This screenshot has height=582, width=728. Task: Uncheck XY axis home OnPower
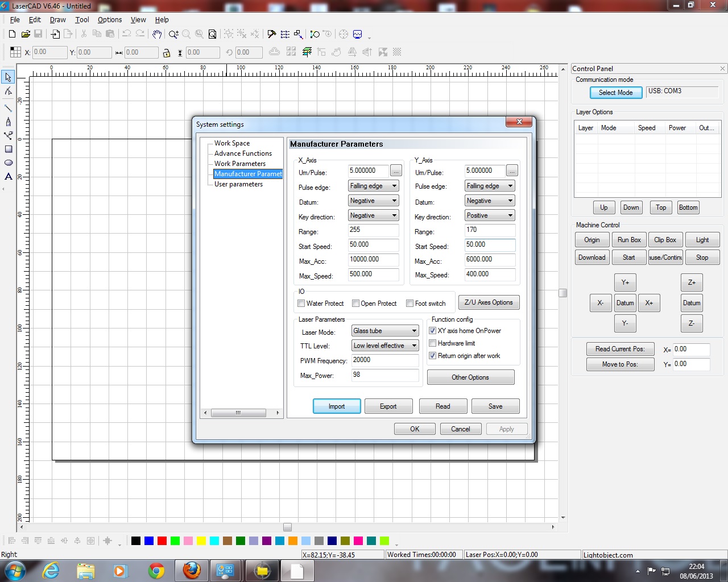433,331
